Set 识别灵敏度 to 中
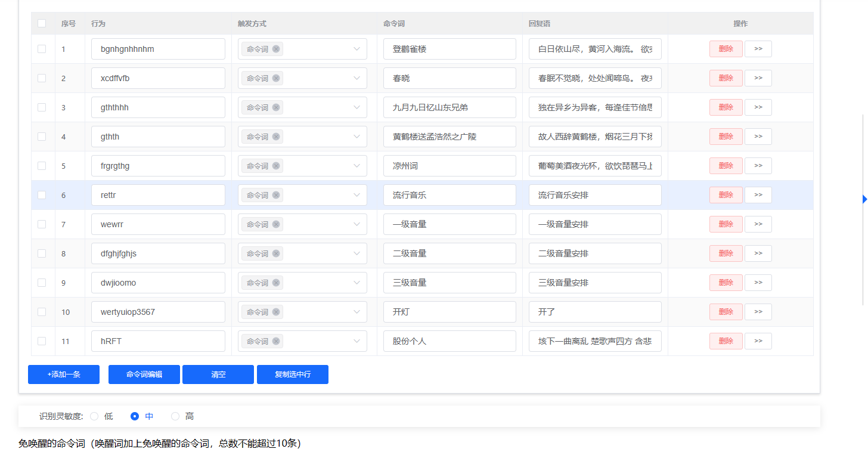868x455 pixels. (135, 416)
